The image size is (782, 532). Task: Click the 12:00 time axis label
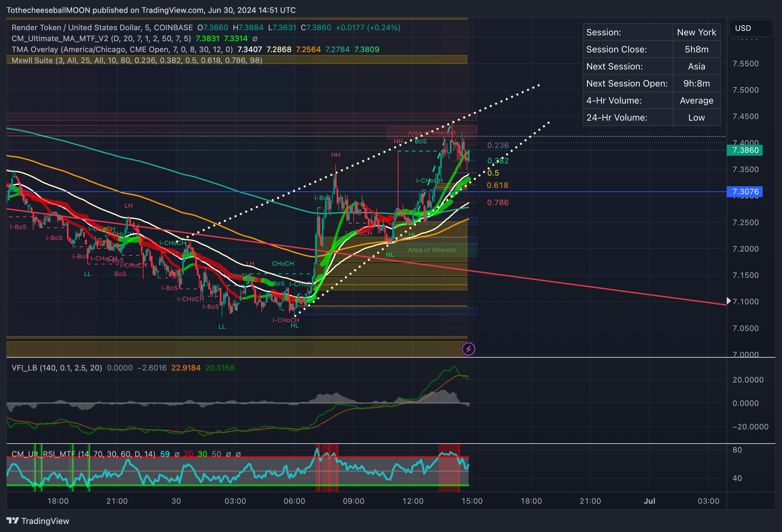[x=413, y=501]
